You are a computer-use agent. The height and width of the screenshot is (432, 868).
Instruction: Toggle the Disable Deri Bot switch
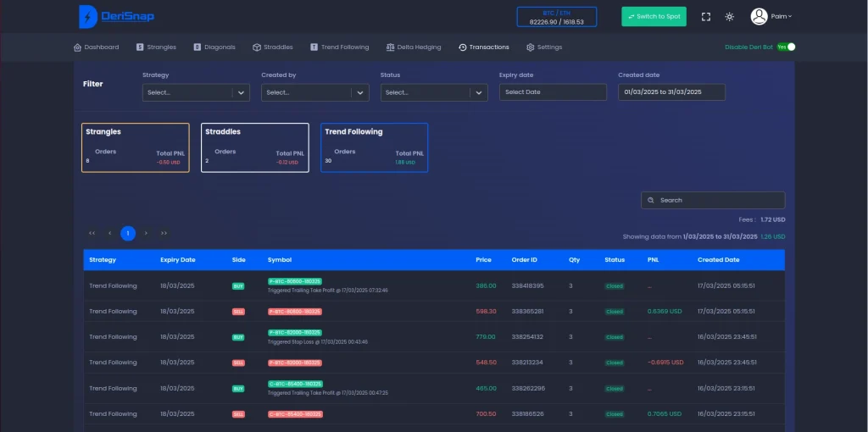pyautogui.click(x=786, y=47)
